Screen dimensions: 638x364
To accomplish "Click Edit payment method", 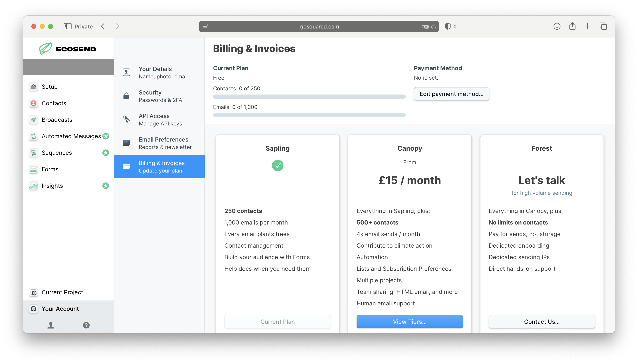I will pyautogui.click(x=451, y=94).
